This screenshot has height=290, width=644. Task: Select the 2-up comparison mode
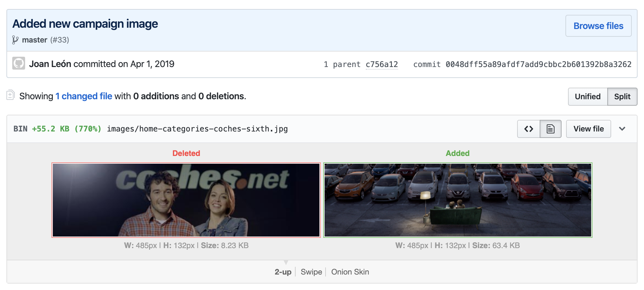[283, 272]
